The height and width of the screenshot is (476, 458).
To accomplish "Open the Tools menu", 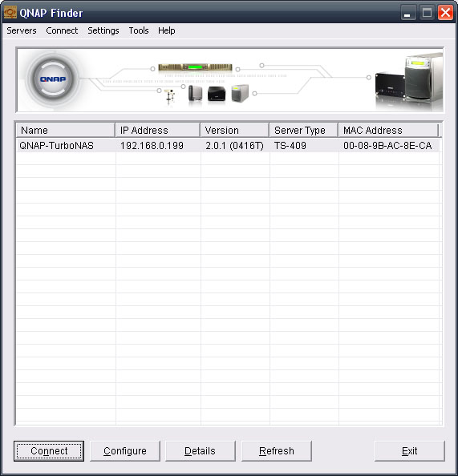I will pos(139,30).
